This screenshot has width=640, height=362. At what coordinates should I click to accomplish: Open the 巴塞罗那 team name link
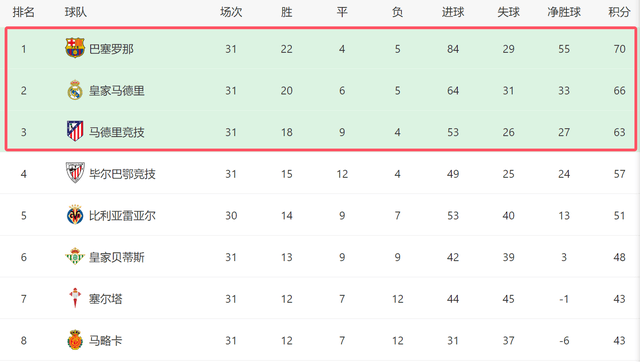(111, 49)
